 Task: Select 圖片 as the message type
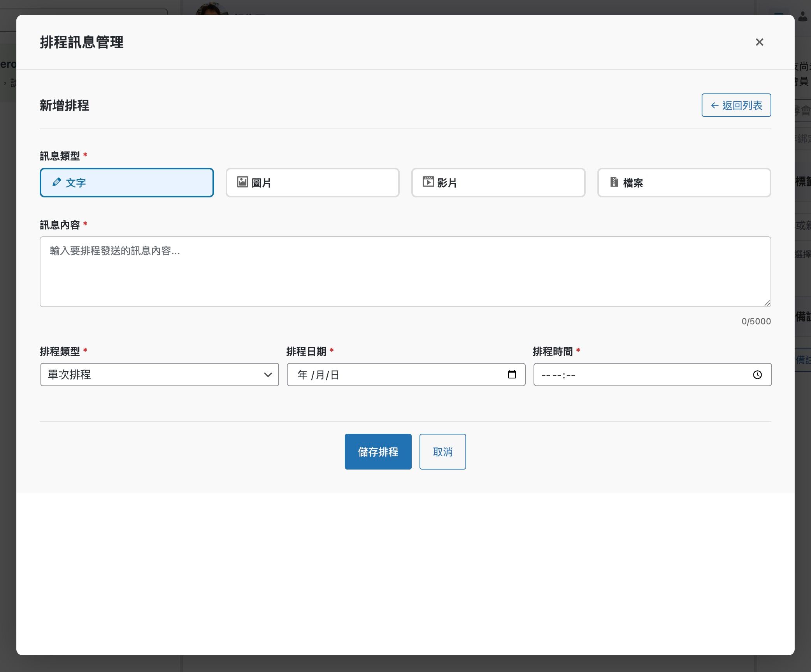(x=312, y=183)
